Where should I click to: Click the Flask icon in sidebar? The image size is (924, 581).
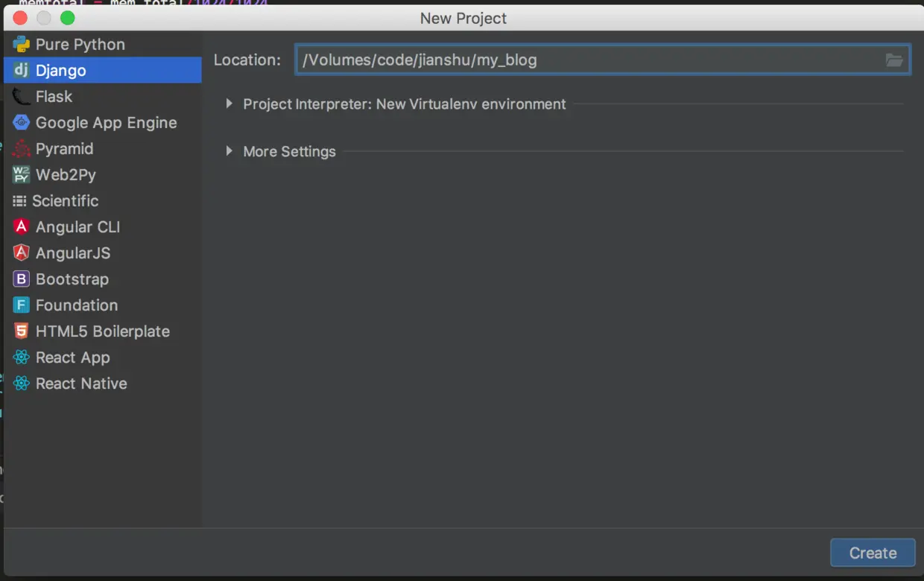(x=21, y=97)
